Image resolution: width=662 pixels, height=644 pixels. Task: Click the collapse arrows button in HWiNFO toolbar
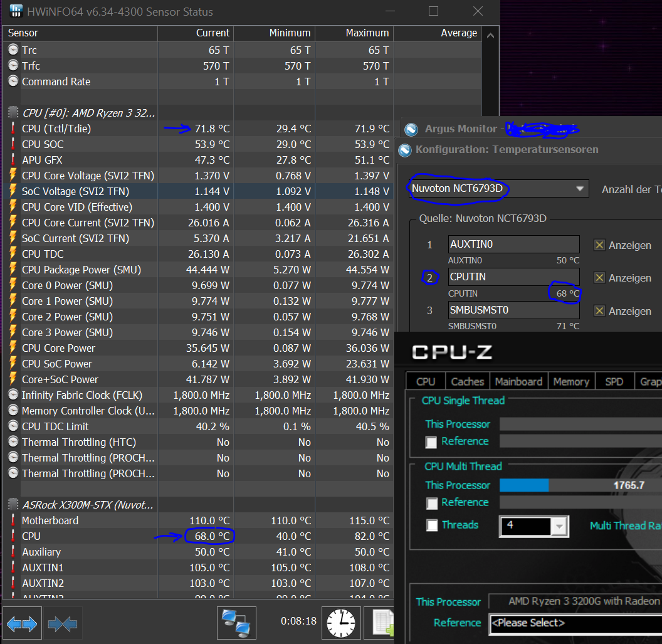click(63, 623)
